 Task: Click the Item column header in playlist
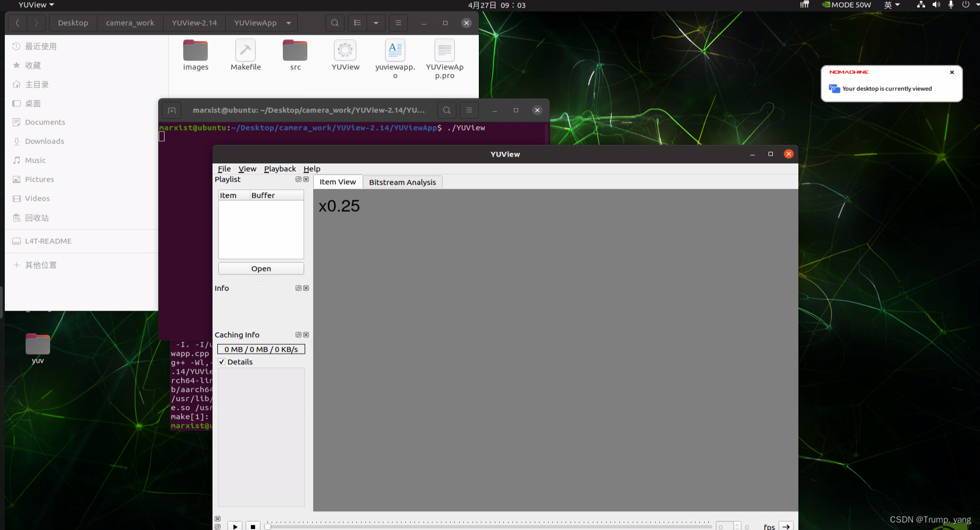[x=234, y=195]
